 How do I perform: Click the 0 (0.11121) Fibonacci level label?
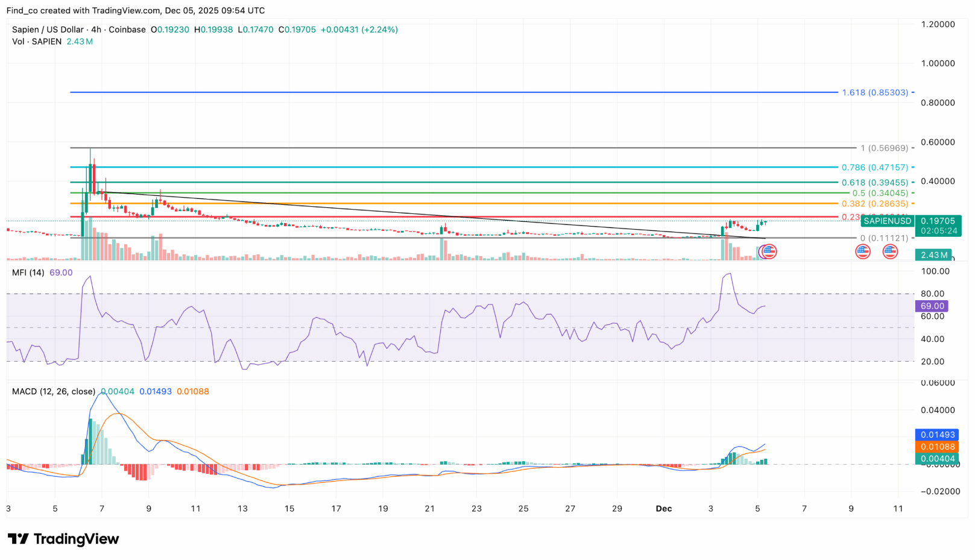click(x=883, y=238)
